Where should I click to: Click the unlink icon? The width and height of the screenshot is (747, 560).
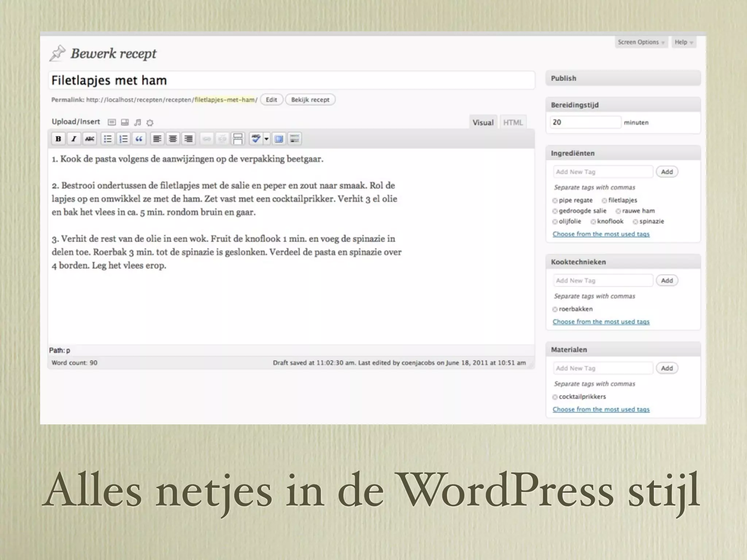222,139
